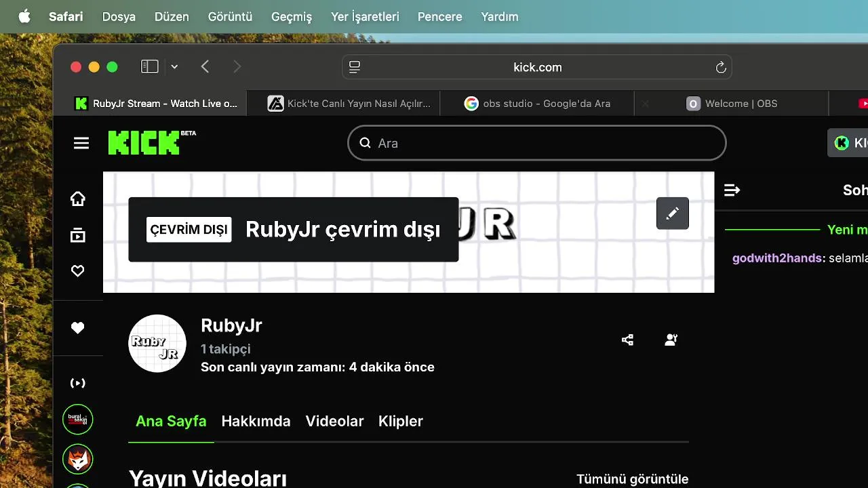Image resolution: width=868 pixels, height=488 pixels.
Task: Open the outlined heart following sidebar icon
Action: click(78, 271)
